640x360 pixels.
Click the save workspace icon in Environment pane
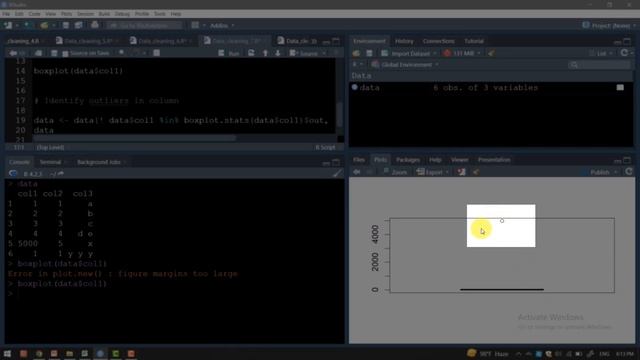369,53
